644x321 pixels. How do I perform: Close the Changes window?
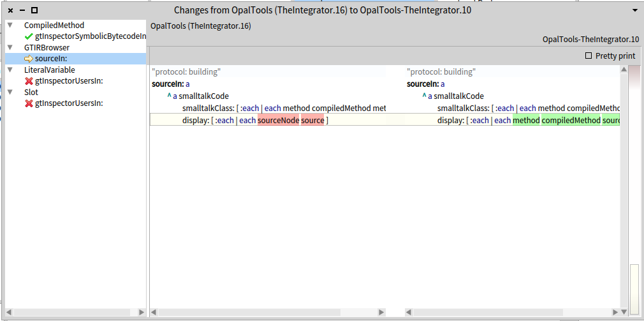(x=11, y=11)
